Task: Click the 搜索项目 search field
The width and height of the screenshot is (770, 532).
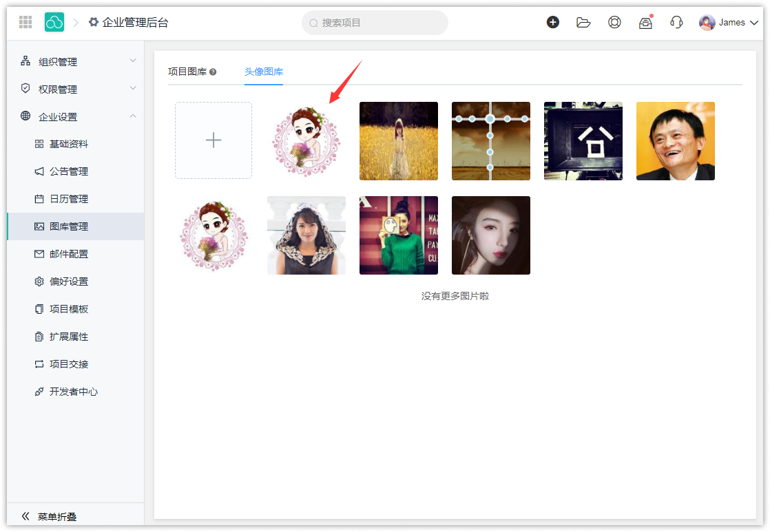Action: pyautogui.click(x=375, y=23)
